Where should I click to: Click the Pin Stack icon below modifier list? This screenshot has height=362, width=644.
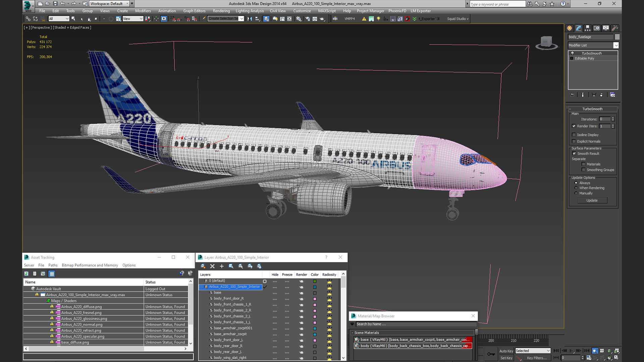tap(572, 95)
